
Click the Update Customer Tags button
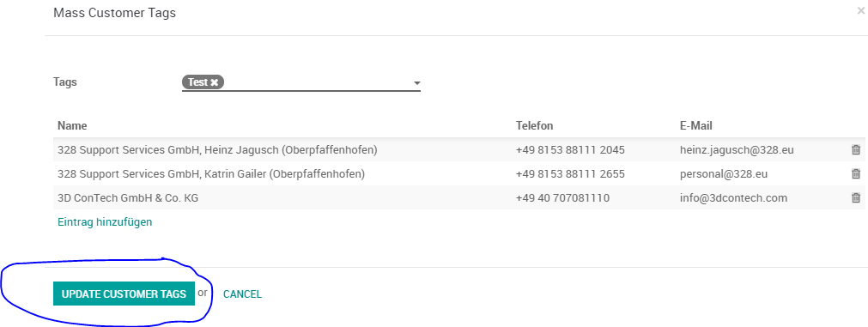click(x=124, y=294)
